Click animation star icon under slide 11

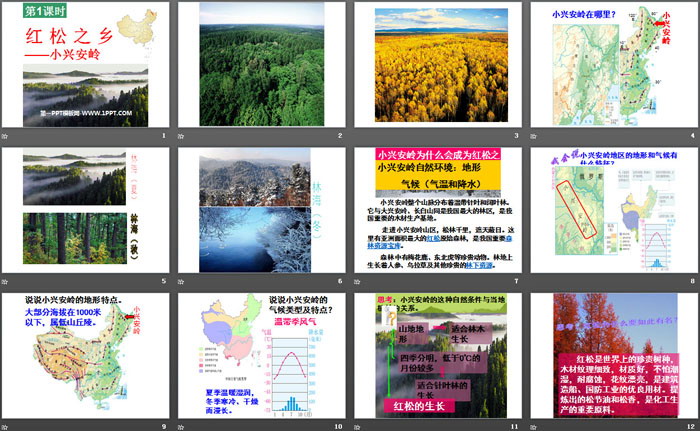pos(357,427)
